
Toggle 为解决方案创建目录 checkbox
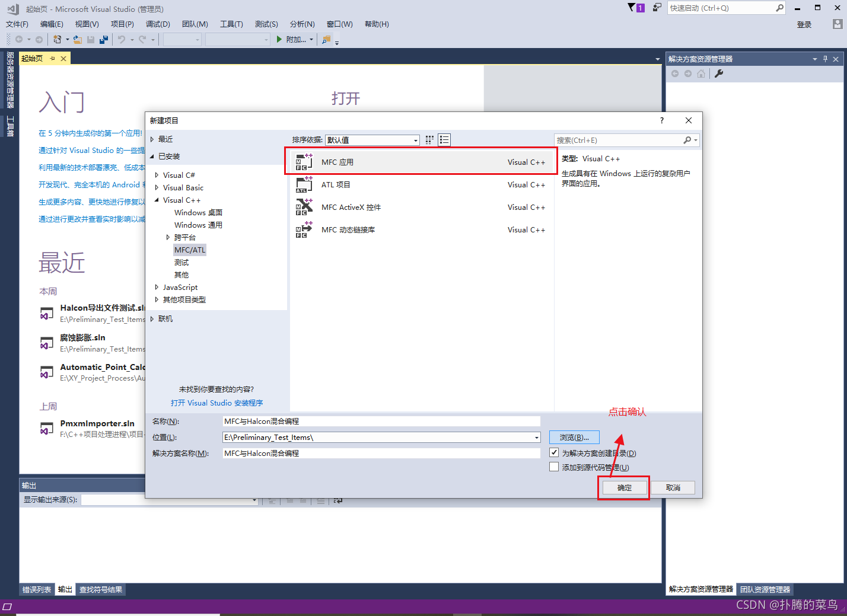pyautogui.click(x=554, y=452)
